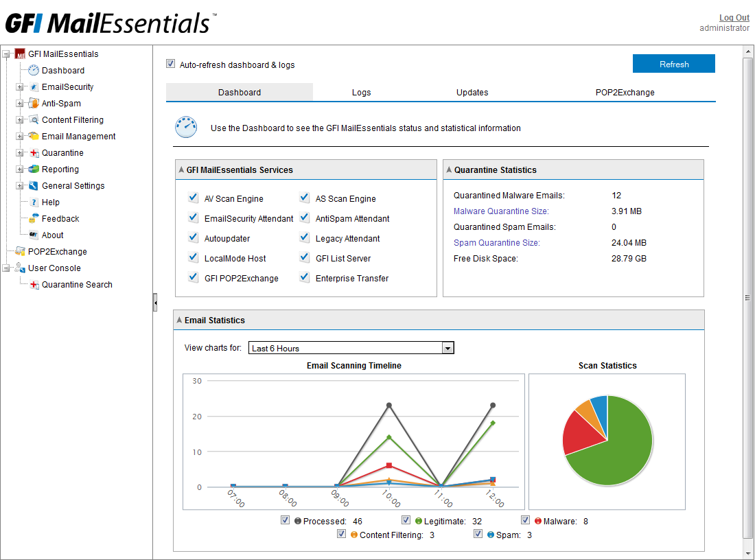Click the Quarantine red cross icon
The image size is (755, 560).
pyautogui.click(x=34, y=153)
